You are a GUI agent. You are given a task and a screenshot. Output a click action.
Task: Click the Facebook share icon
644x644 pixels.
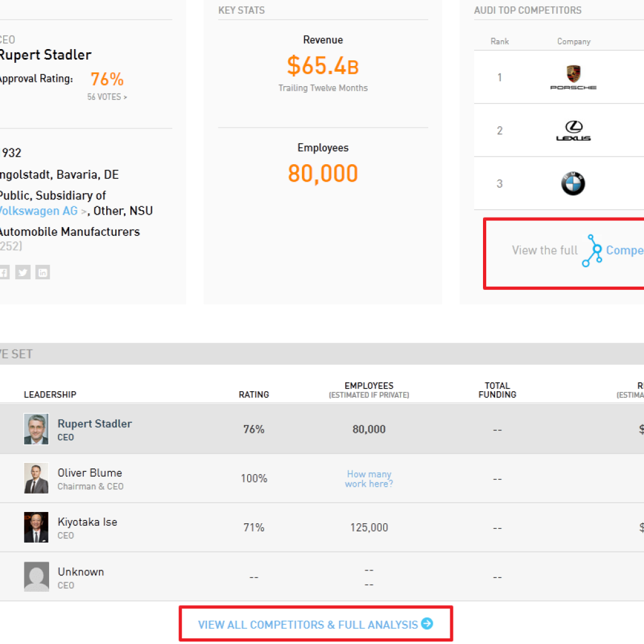point(4,272)
